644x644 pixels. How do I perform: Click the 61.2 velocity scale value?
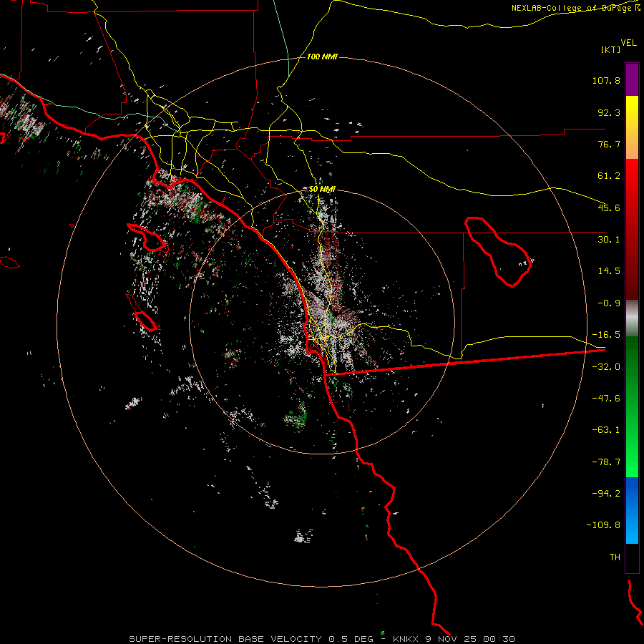click(609, 176)
